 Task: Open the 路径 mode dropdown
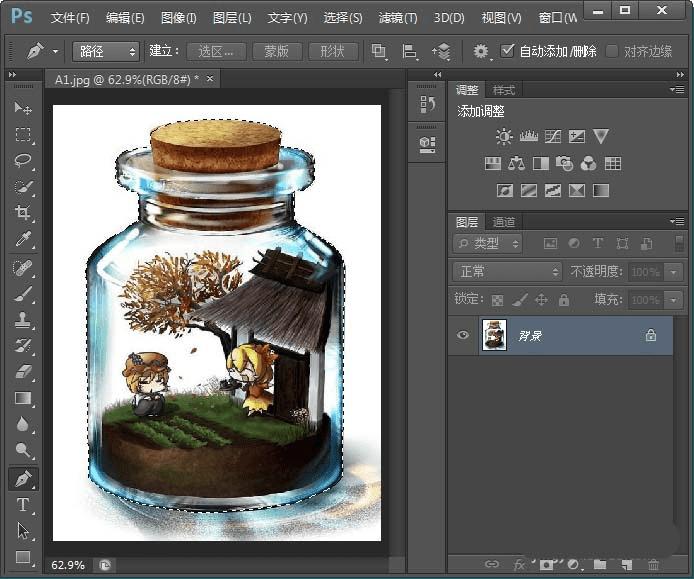(x=104, y=51)
